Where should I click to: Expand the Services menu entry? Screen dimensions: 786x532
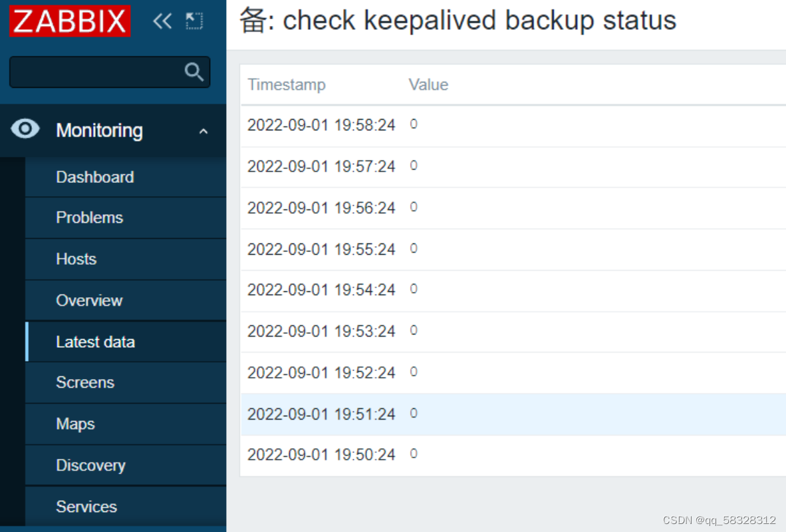(x=86, y=506)
